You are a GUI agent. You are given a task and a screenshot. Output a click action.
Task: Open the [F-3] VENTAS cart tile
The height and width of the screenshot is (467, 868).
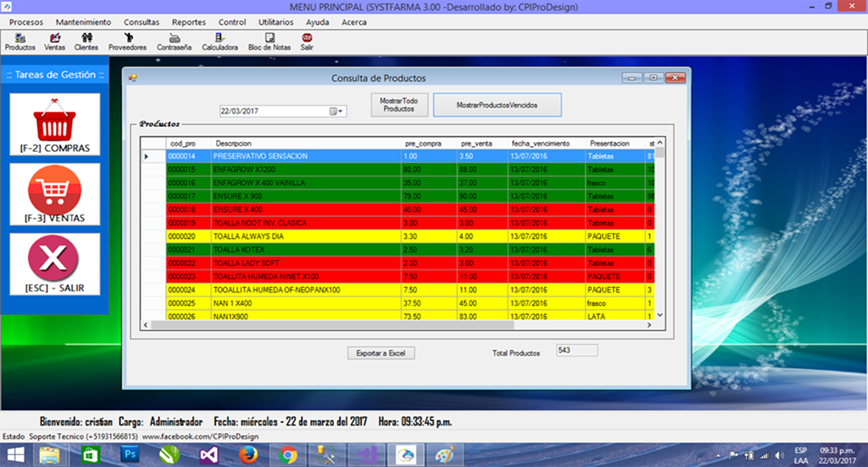tap(55, 194)
